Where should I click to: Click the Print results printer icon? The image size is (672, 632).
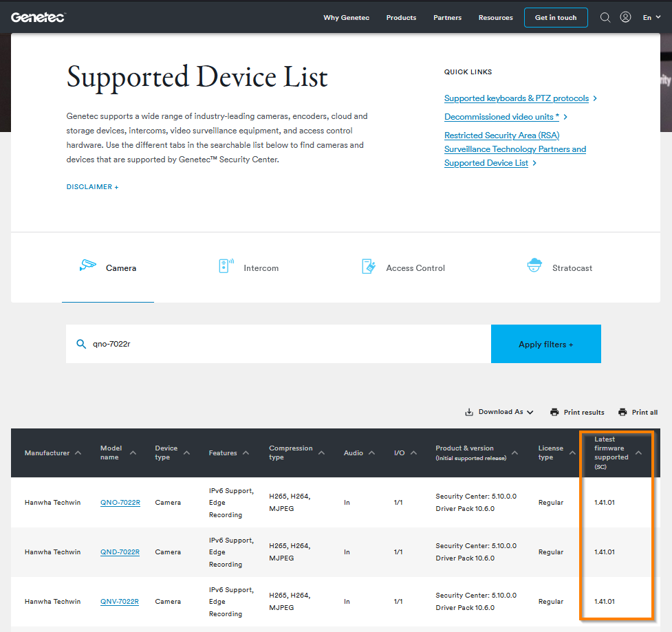pos(554,412)
